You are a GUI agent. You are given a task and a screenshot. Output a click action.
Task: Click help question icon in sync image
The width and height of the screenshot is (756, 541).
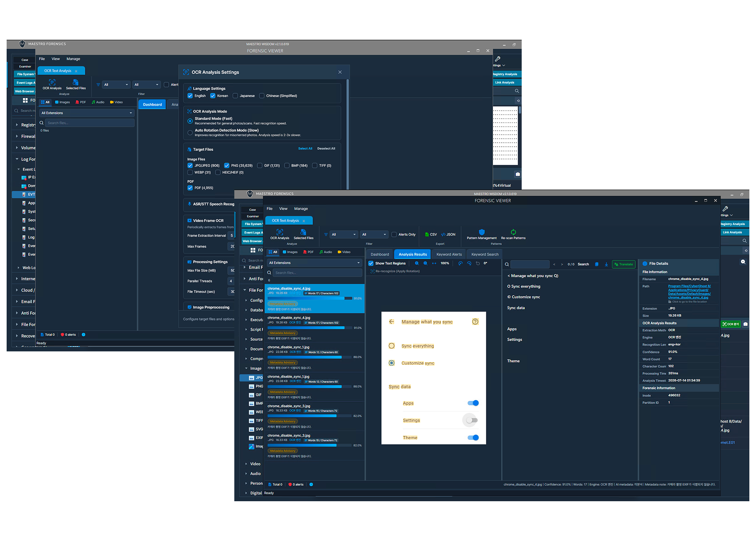click(475, 322)
